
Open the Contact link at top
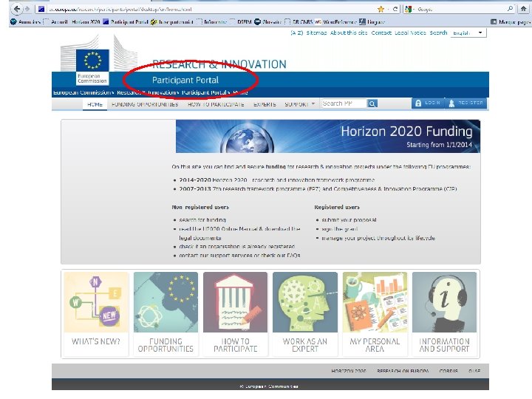tap(381, 33)
